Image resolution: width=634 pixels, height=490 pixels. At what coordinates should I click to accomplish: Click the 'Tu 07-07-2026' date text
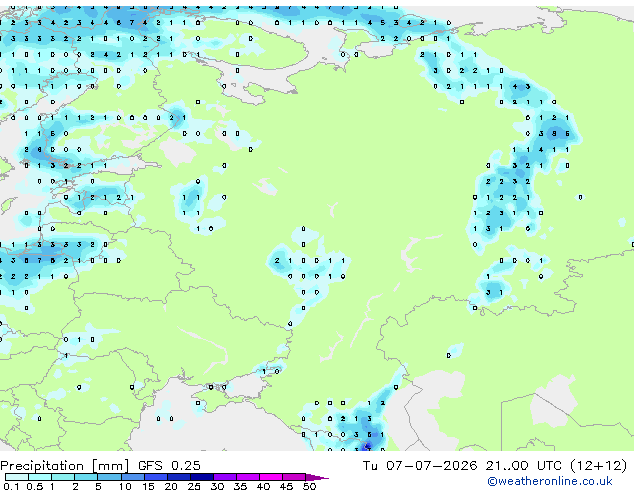(x=420, y=466)
